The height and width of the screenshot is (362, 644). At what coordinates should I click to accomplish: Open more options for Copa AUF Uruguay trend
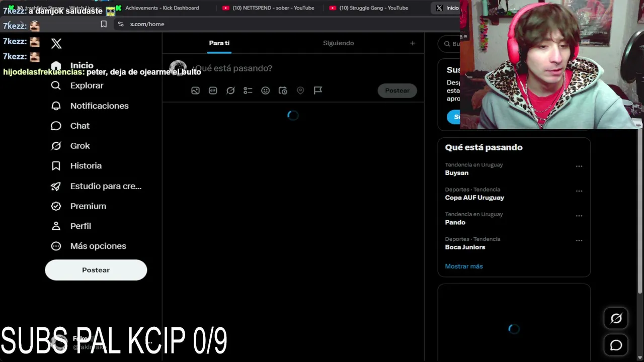(x=579, y=191)
